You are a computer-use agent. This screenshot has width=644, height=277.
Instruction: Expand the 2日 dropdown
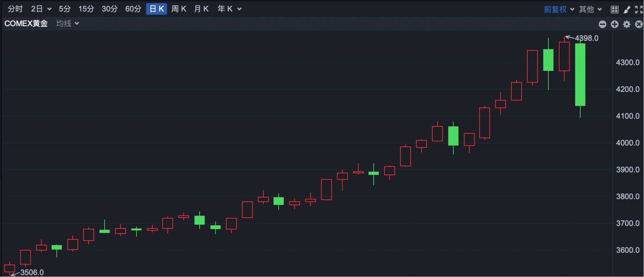pos(41,9)
